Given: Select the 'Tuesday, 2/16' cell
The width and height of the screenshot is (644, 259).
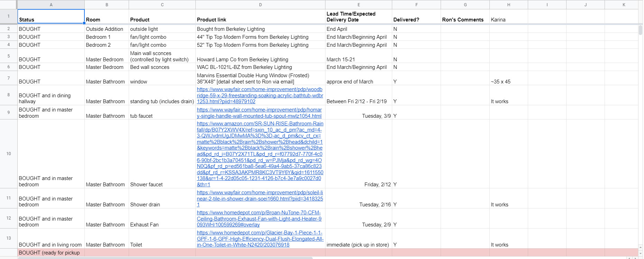Looking at the screenshot, I should click(x=359, y=198).
